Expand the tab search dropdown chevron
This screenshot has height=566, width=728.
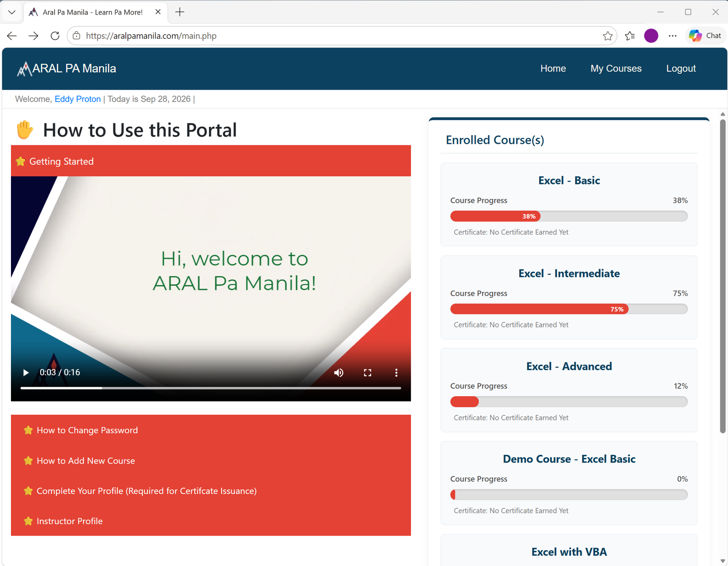click(x=12, y=12)
